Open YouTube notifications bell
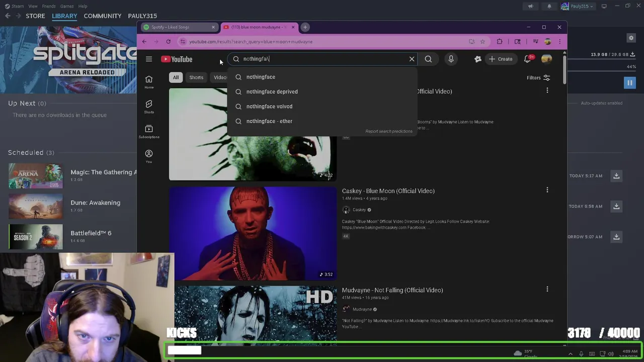Screen dimensions: 644x362 coord(527,59)
